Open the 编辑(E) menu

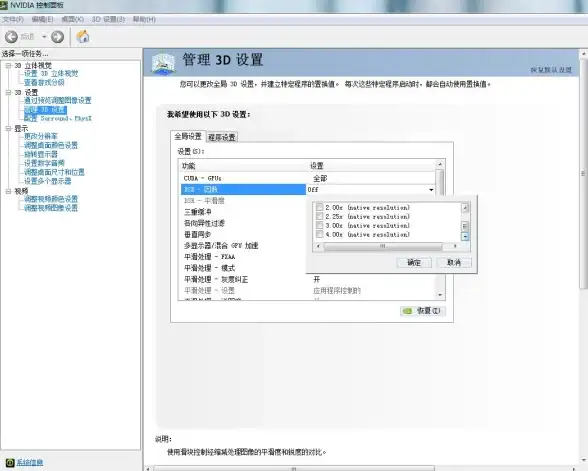click(x=42, y=19)
